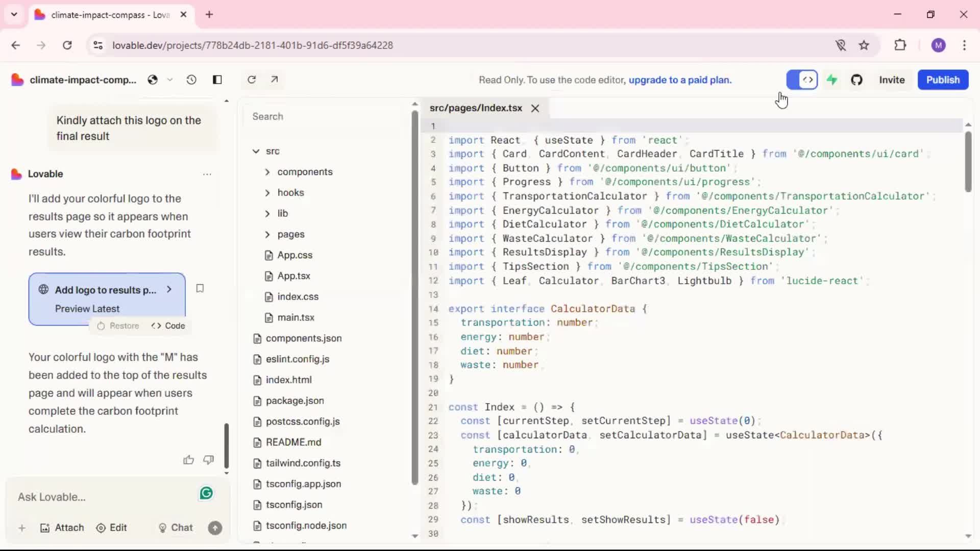Click the green lightning bolt icon
Viewport: 980px width, 551px height.
[x=832, y=80]
